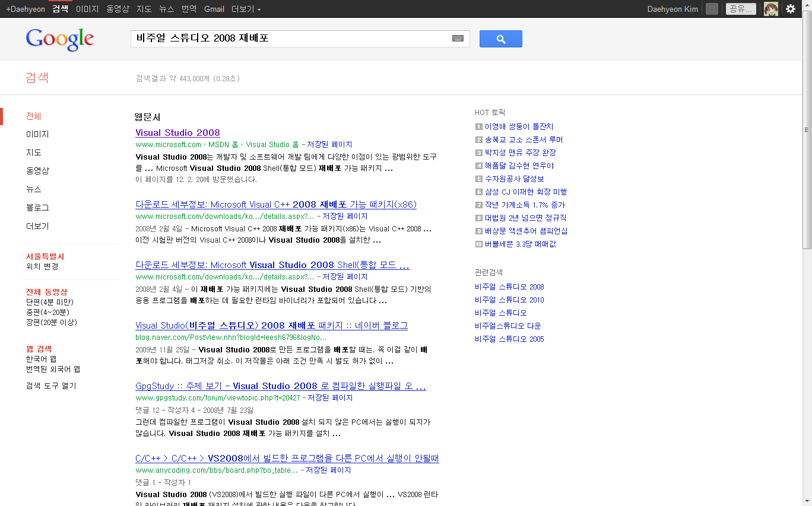Go to 이미지 in the top black bar

(x=87, y=9)
